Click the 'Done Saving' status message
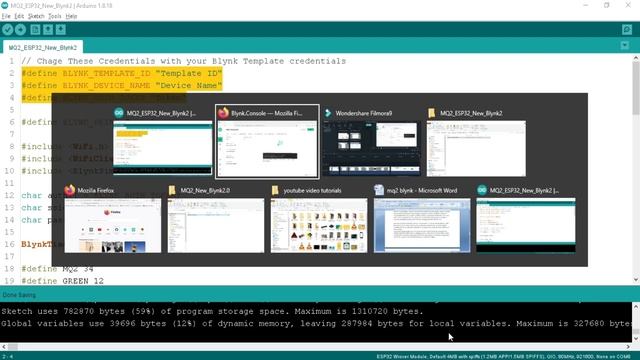Image resolution: width=640 pixels, height=360 pixels. pyautogui.click(x=19, y=295)
